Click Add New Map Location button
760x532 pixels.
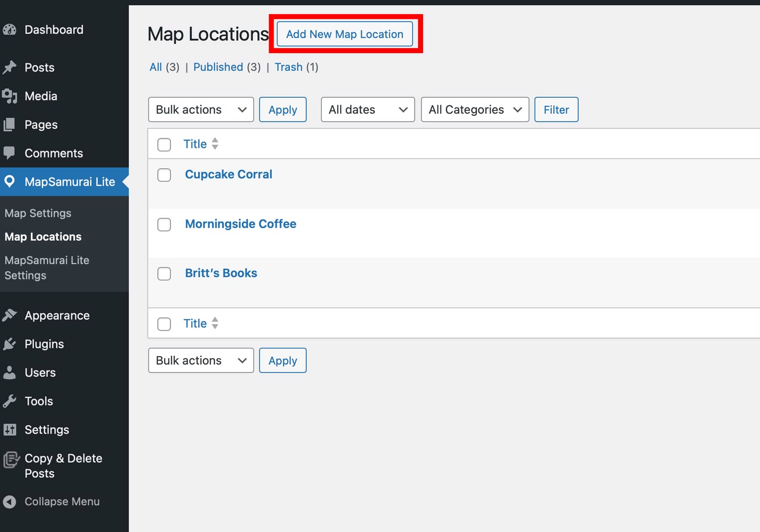[x=345, y=34]
